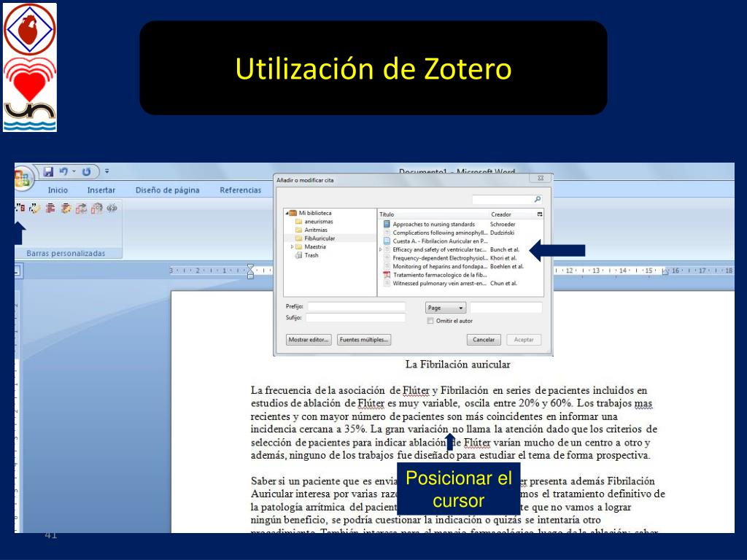Screen dimensions: 747x560
Task: Select 'Approaches to nursing standards' item
Action: tap(461, 225)
